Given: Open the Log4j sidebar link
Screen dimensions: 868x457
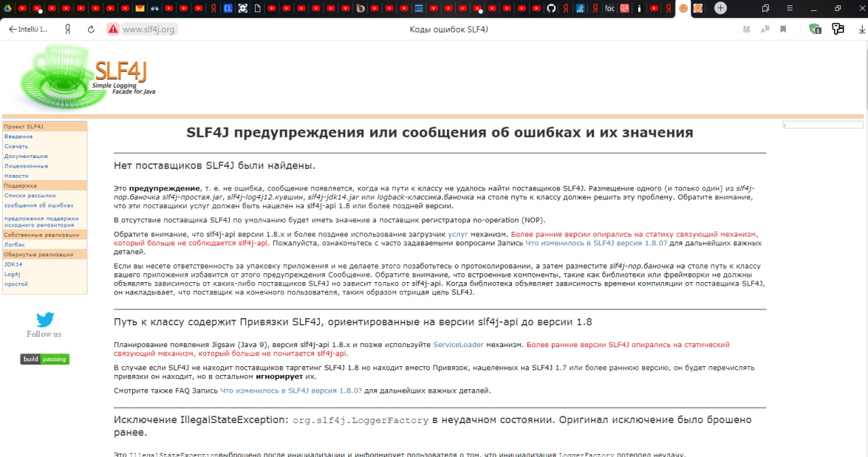Looking at the screenshot, I should pos(12,274).
